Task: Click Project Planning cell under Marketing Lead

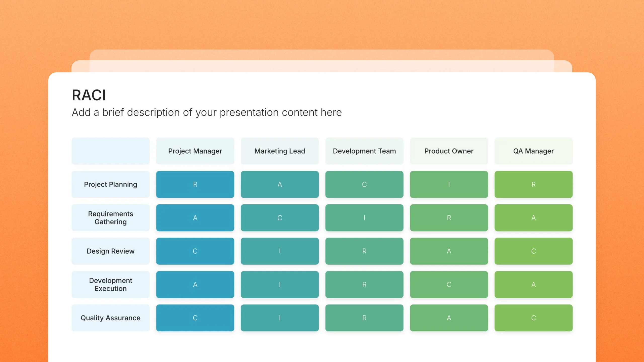Action: click(x=279, y=184)
